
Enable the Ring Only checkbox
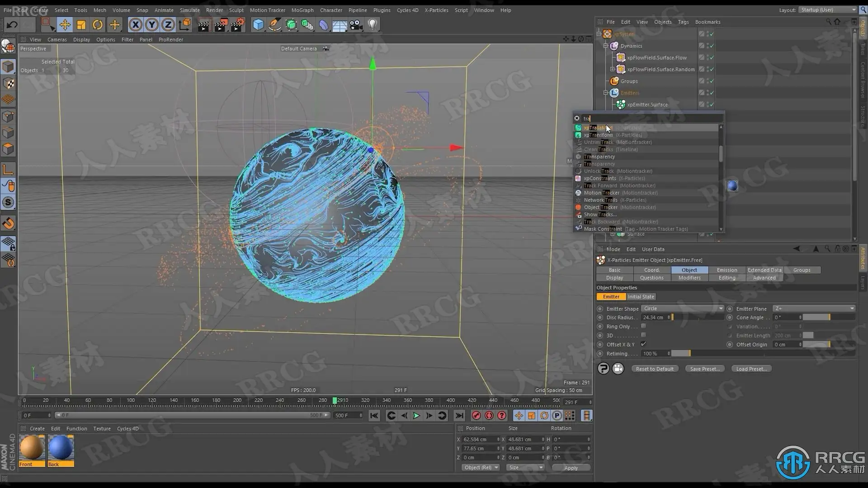point(643,326)
